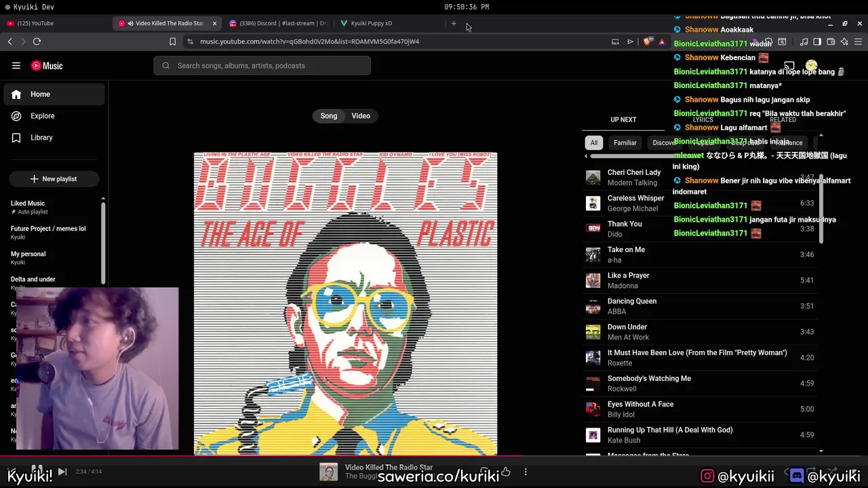Screen dimensions: 868x488
Task: Click the cast to device icon
Action: [x=789, y=66]
